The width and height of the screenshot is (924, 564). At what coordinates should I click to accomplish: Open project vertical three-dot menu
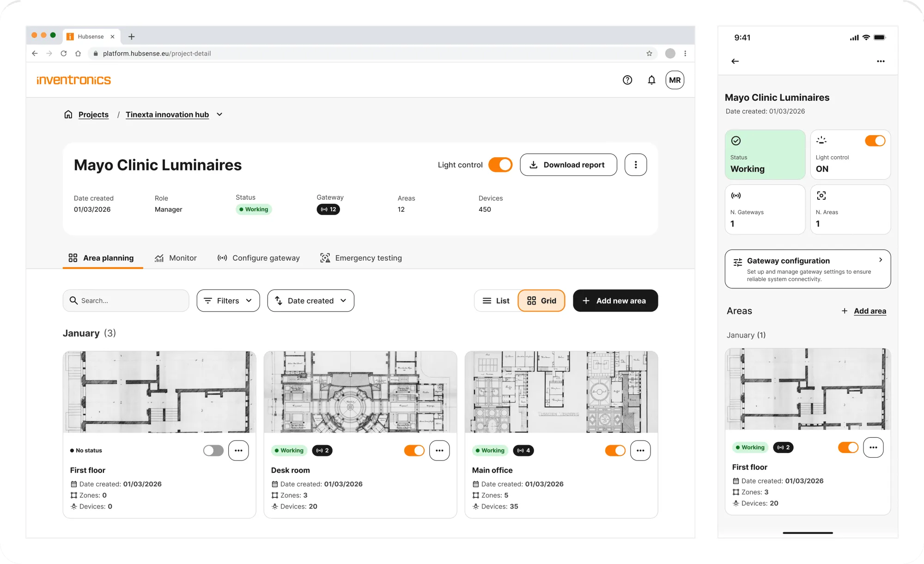click(636, 165)
